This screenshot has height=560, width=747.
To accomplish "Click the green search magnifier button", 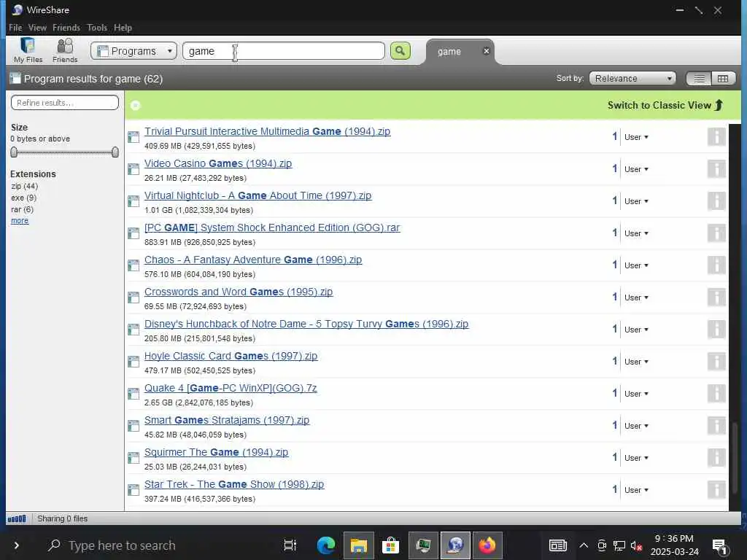I will pyautogui.click(x=400, y=51).
